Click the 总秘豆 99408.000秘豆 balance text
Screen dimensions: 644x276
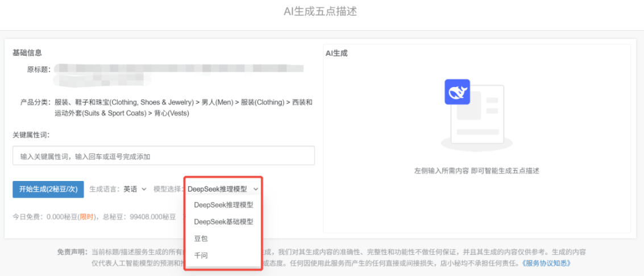point(139,217)
